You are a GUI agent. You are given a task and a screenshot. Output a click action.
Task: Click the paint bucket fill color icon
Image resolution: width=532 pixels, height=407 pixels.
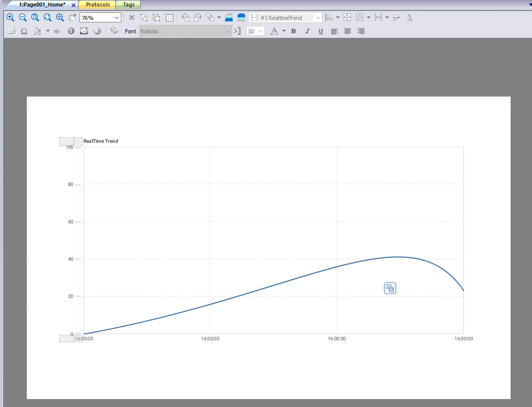(x=37, y=31)
